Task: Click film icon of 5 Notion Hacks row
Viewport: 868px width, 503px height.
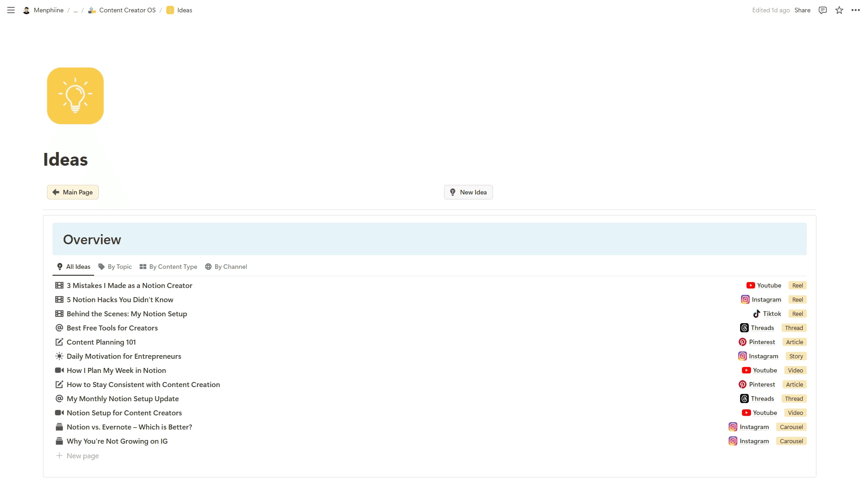Action: coord(59,299)
